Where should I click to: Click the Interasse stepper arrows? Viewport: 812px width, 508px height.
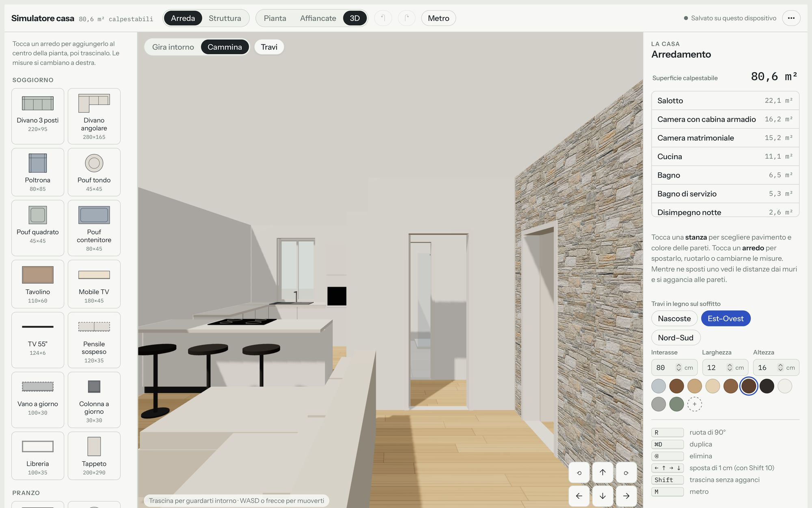pyautogui.click(x=678, y=367)
